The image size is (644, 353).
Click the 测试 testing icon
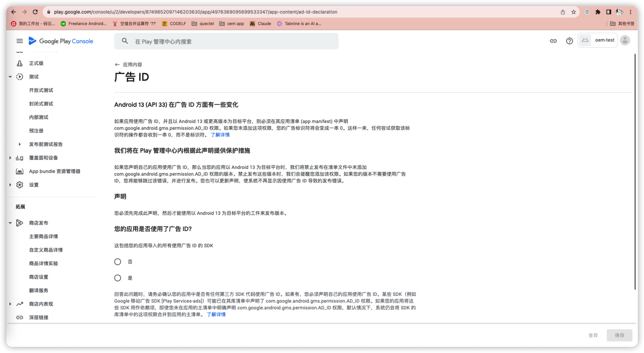[20, 77]
